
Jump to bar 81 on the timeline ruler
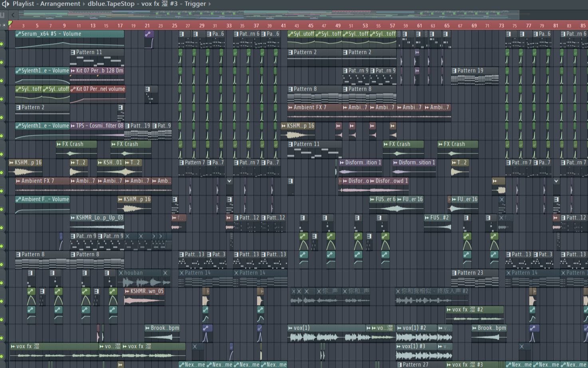coord(556,26)
